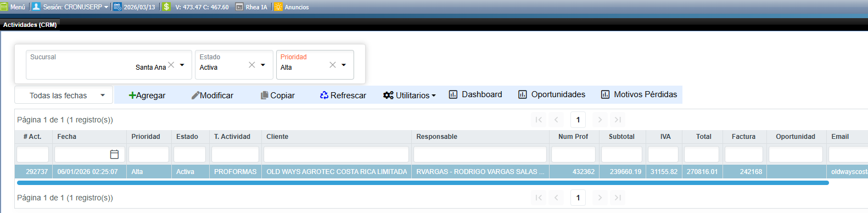The height and width of the screenshot is (213, 868).
Task: Click the green dollar exchange rate icon
Action: 166,7
